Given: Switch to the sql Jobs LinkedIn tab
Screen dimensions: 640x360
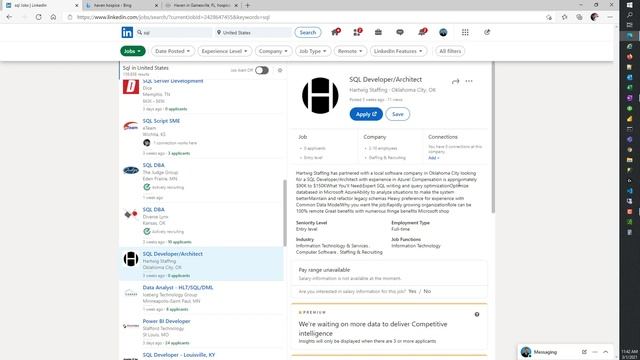Looking at the screenshot, I should (41, 5).
